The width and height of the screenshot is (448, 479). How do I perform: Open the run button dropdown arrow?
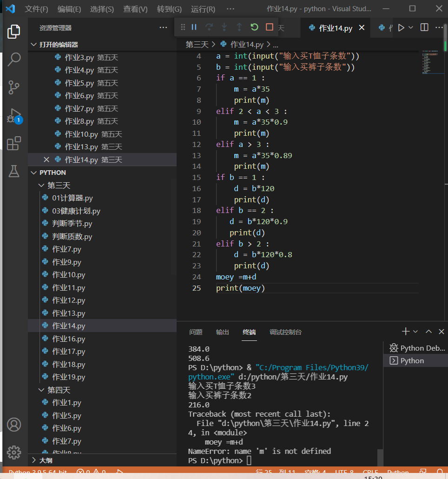[x=411, y=28]
